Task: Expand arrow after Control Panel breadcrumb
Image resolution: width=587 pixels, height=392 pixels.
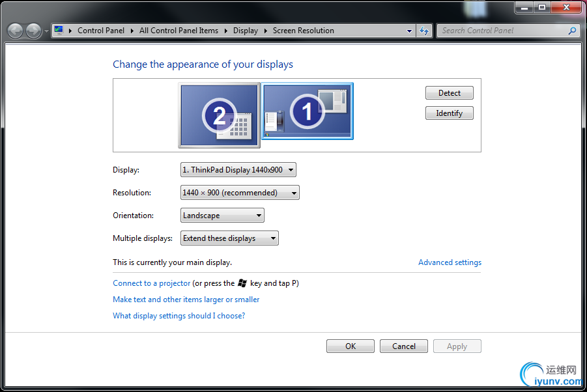Action: [132, 31]
